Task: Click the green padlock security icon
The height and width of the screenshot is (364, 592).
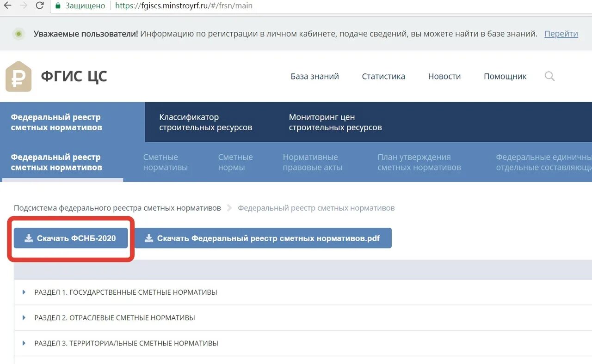Action: tap(58, 6)
